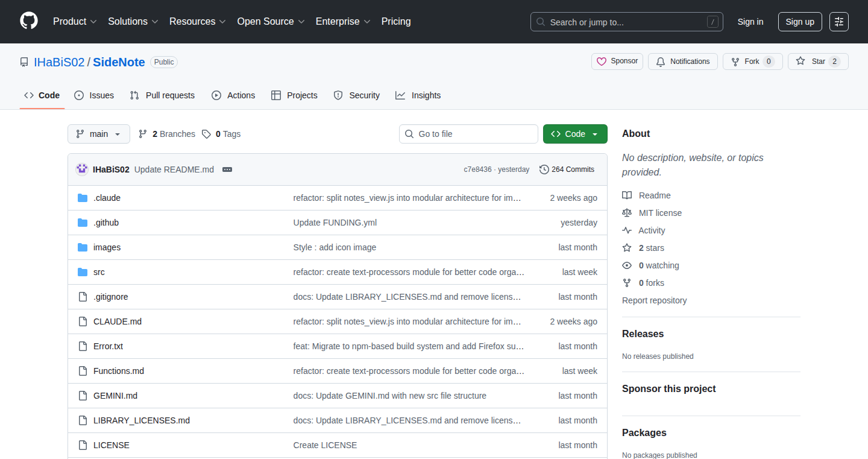
Task: Click the heart Sponsor button
Action: point(617,62)
